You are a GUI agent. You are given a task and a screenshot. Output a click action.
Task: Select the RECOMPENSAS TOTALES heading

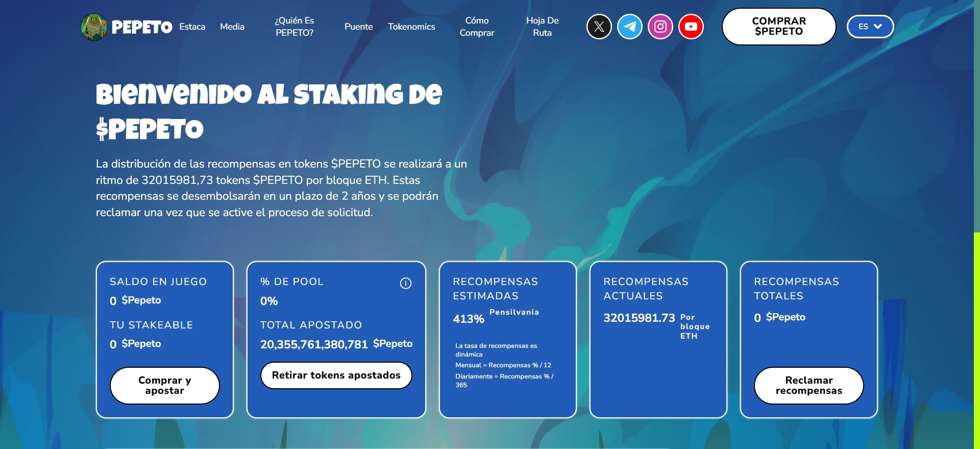point(796,289)
